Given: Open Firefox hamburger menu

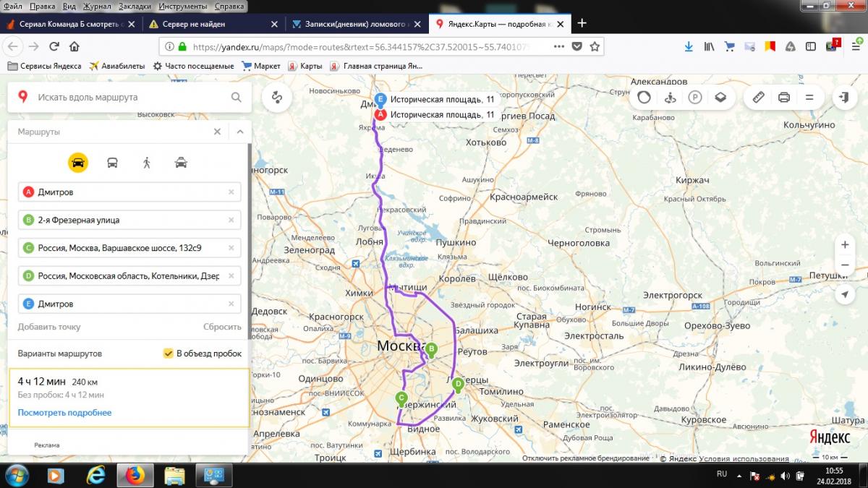Looking at the screenshot, I should pos(856,46).
